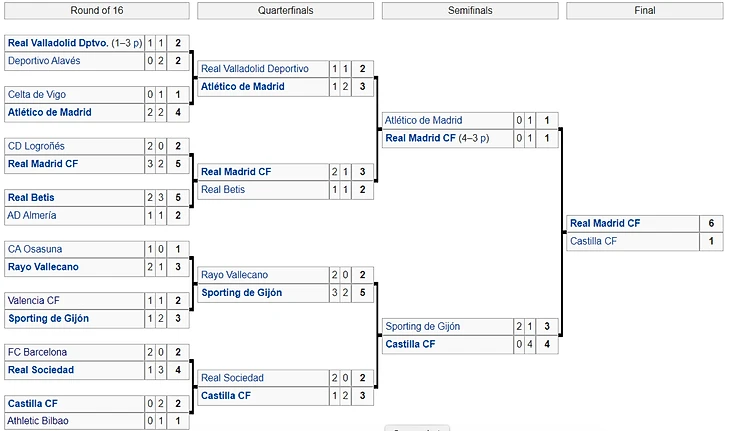
Task: Select the Final column header
Action: 645,11
